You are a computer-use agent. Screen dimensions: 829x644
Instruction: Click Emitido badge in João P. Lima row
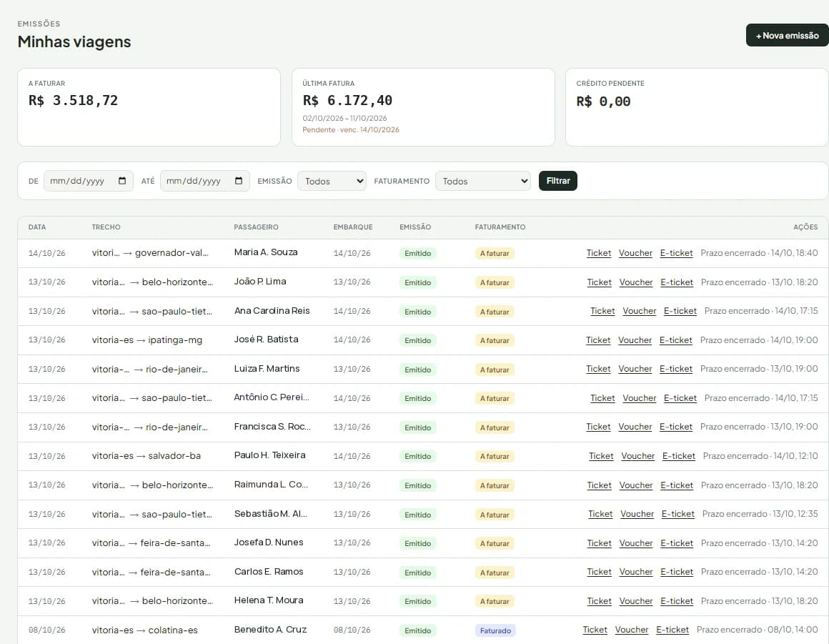417,282
